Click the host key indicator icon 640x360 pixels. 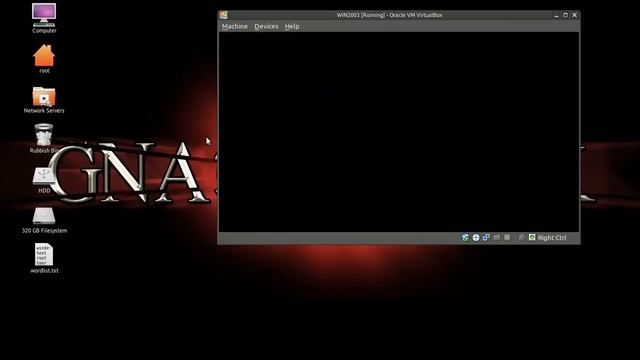(x=532, y=237)
